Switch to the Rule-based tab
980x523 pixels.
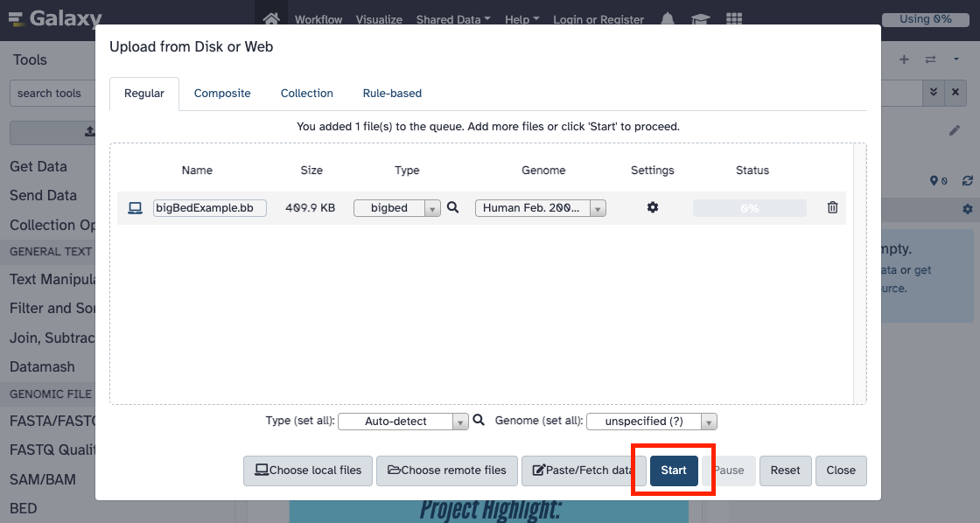392,94
